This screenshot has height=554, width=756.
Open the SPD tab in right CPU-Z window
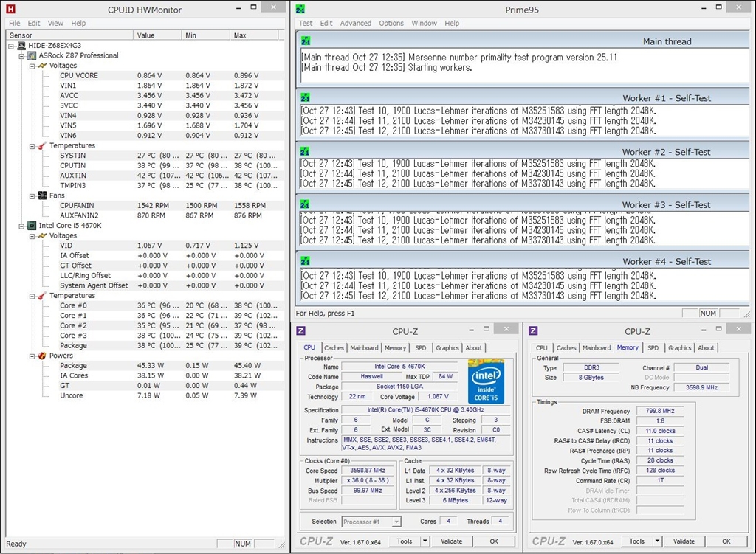coord(653,348)
